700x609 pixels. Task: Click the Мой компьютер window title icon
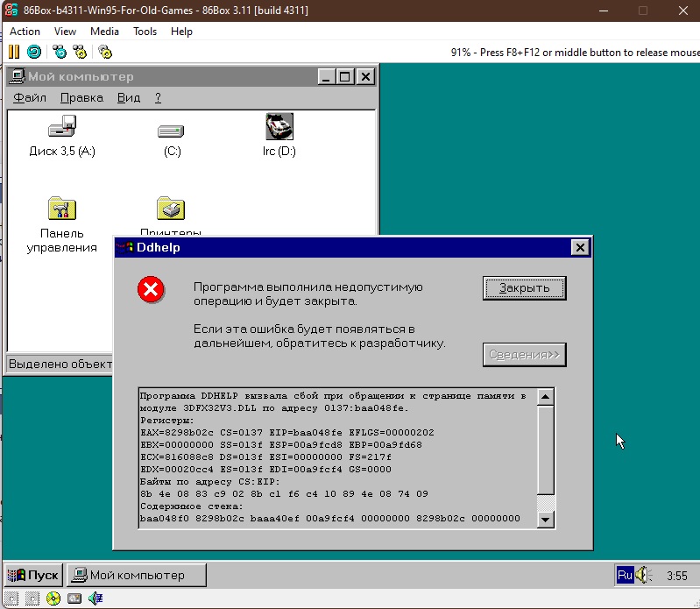click(18, 76)
